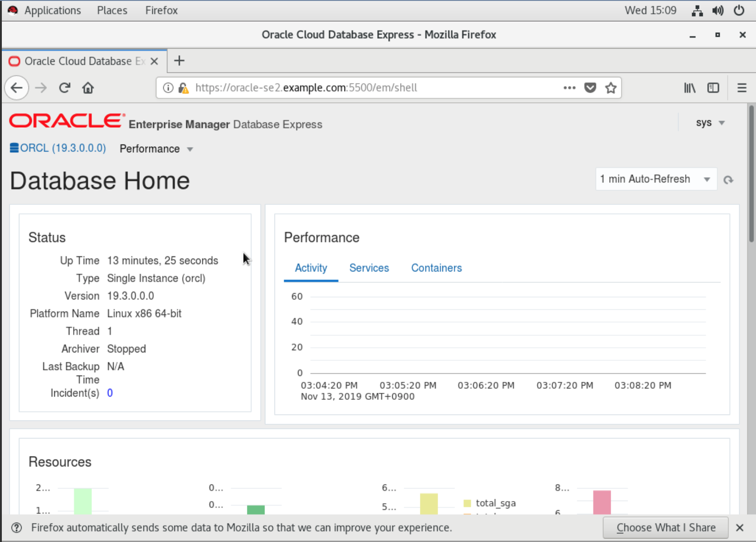756x542 pixels.
Task: Open the power menu tray icon
Action: pyautogui.click(x=739, y=11)
